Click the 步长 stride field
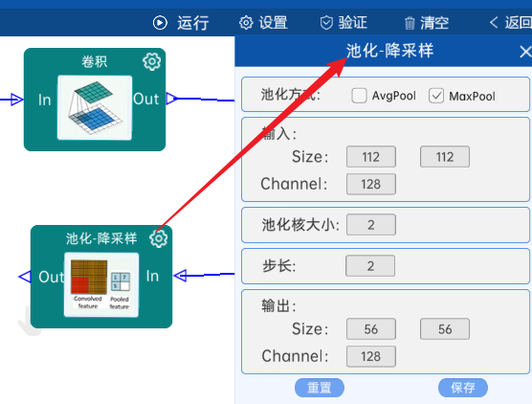532x404 pixels. coord(370,265)
